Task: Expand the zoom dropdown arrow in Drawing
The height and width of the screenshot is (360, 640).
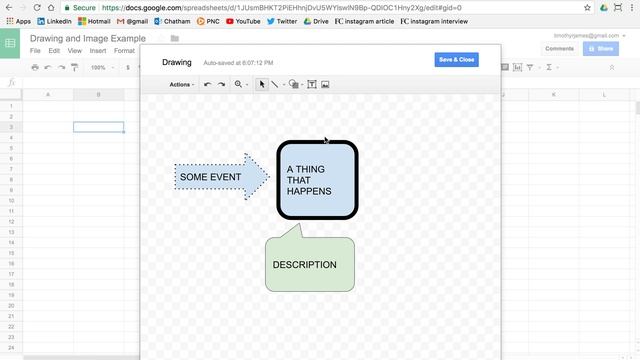Action: [x=247, y=85]
